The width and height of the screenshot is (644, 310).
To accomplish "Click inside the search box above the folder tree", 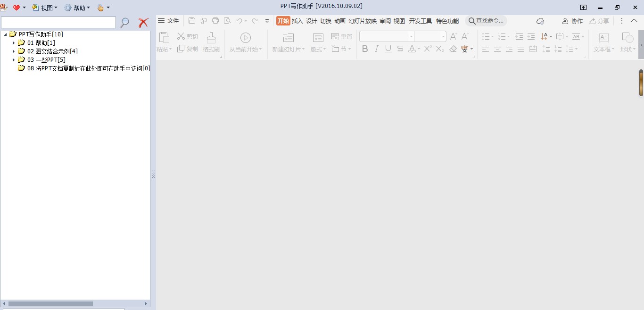I will [x=58, y=22].
